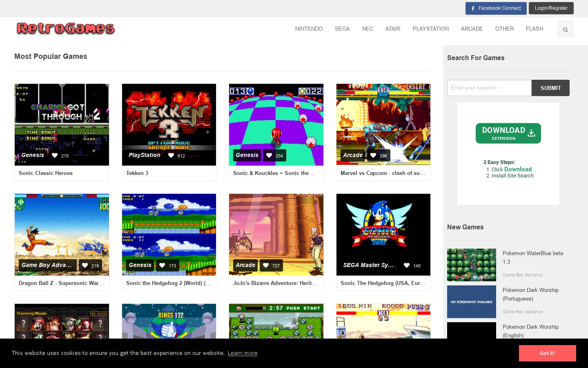Open Dragon Ball Z - Supersonic War... title
The height and width of the screenshot is (368, 588).
(x=61, y=283)
